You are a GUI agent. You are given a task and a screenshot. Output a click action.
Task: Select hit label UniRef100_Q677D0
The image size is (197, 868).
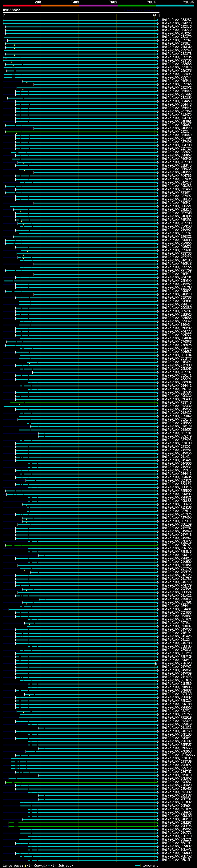click(177, 162)
